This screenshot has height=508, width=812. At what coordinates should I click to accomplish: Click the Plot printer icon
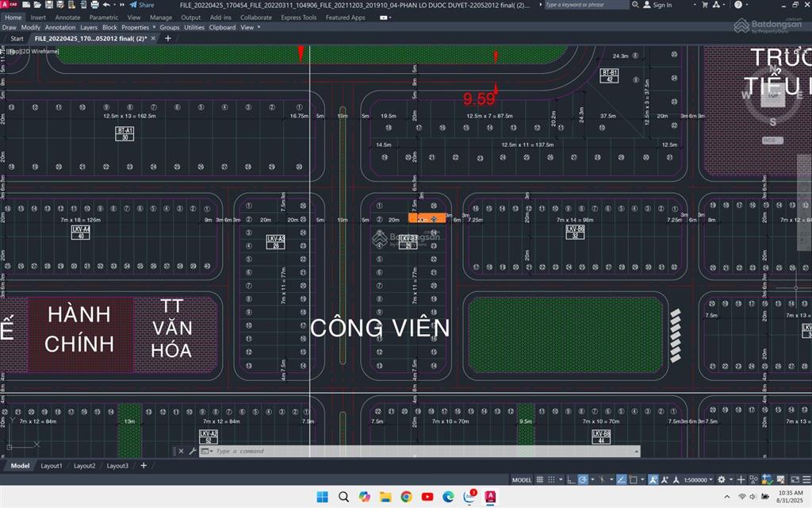click(x=95, y=5)
